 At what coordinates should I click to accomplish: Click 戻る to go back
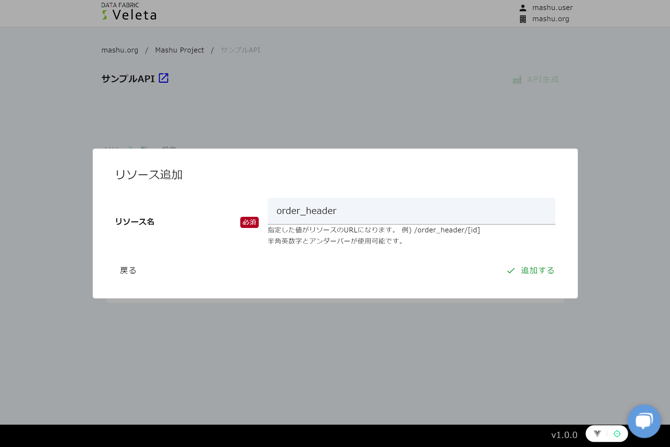tap(128, 271)
